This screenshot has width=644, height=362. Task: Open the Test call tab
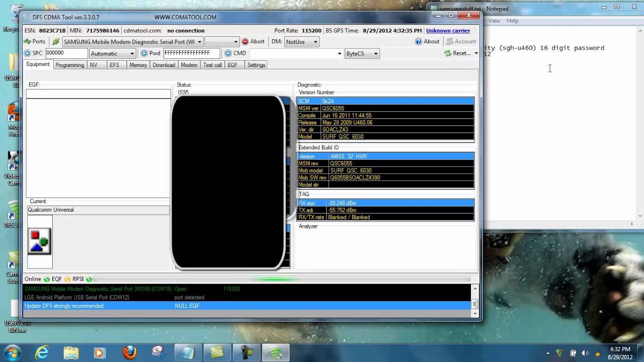click(x=212, y=65)
